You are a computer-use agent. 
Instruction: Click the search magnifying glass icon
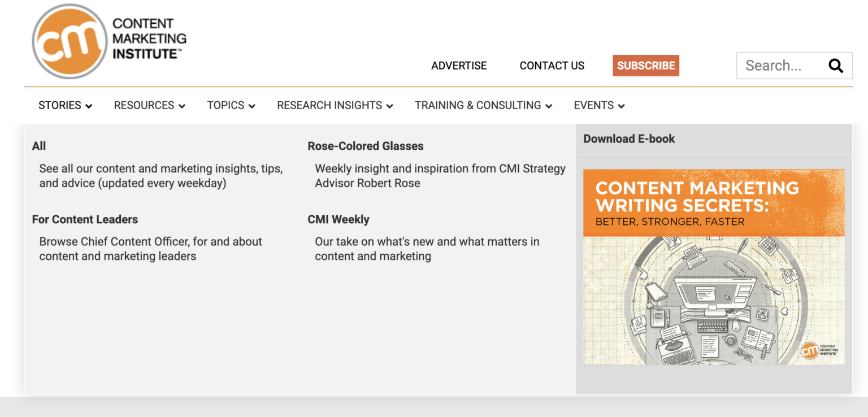tap(836, 66)
